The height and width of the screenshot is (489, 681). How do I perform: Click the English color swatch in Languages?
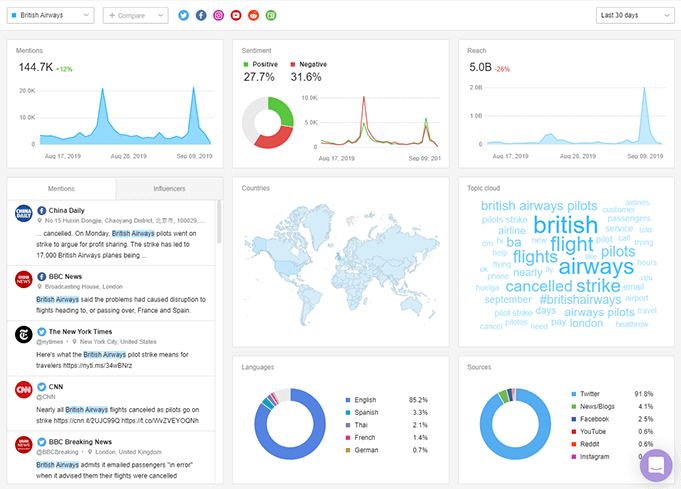pyautogui.click(x=348, y=400)
